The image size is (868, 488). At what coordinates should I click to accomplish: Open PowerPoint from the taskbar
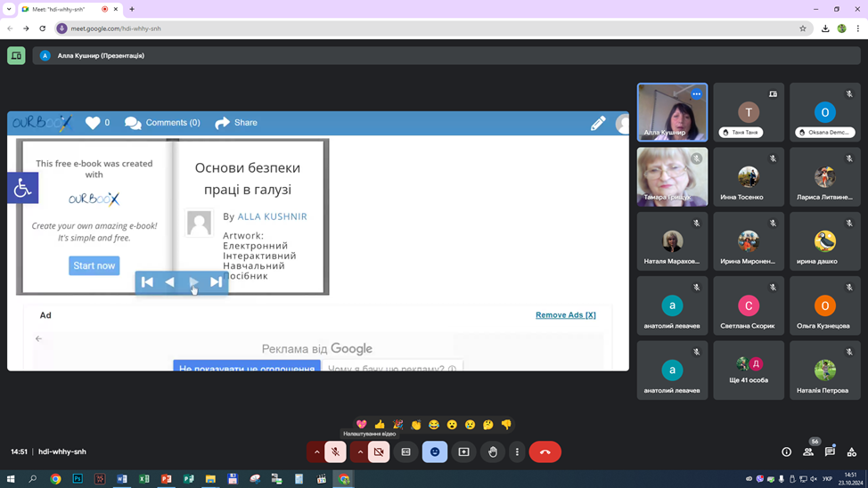166,479
